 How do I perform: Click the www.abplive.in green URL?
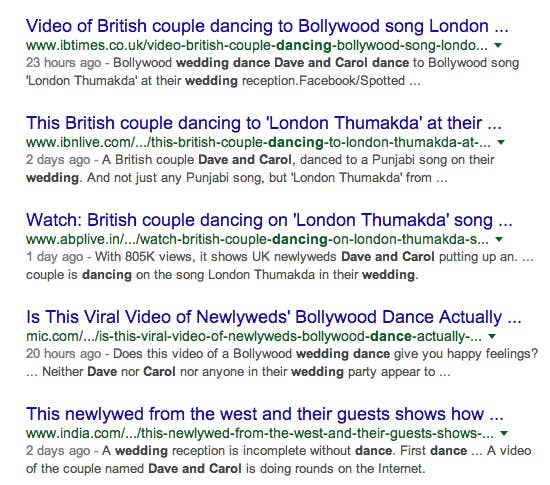257,240
